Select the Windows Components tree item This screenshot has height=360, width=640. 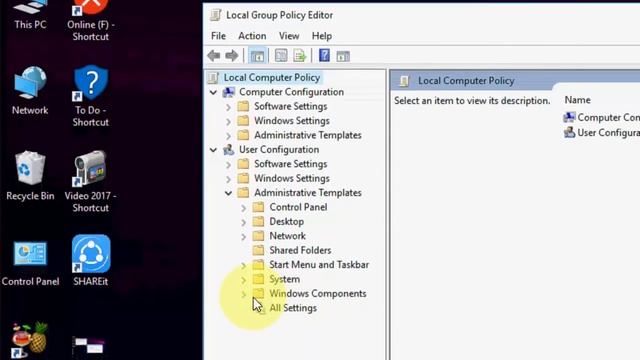[x=318, y=293]
